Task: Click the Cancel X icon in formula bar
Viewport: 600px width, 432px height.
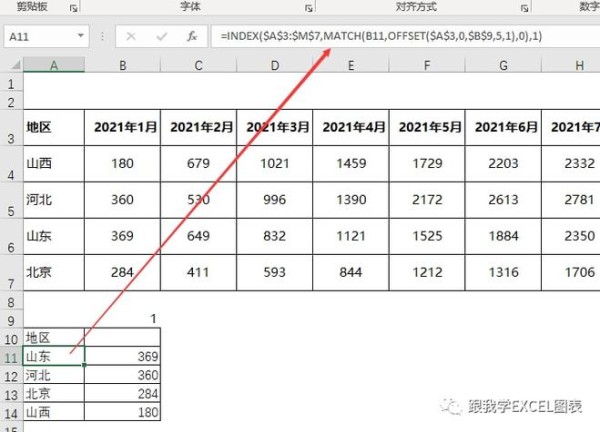Action: point(131,36)
